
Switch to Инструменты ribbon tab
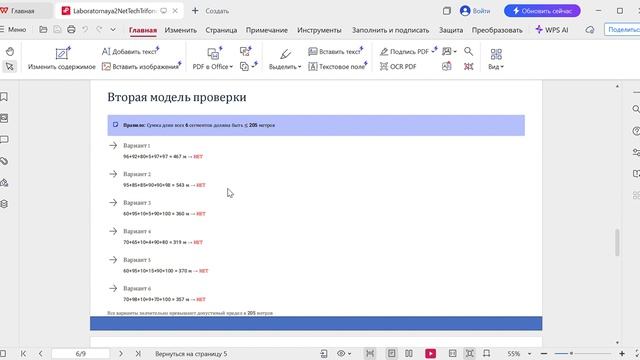pos(319,30)
